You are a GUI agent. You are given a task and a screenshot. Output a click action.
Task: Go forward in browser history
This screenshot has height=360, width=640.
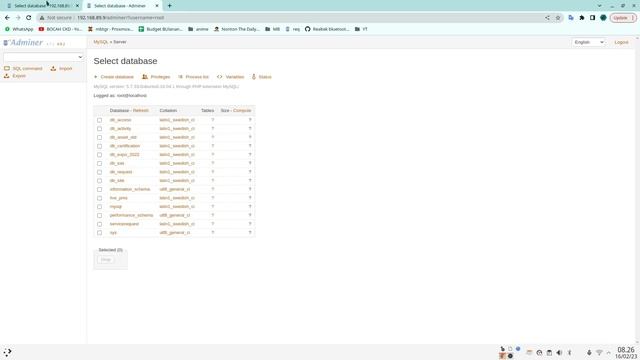tap(18, 18)
